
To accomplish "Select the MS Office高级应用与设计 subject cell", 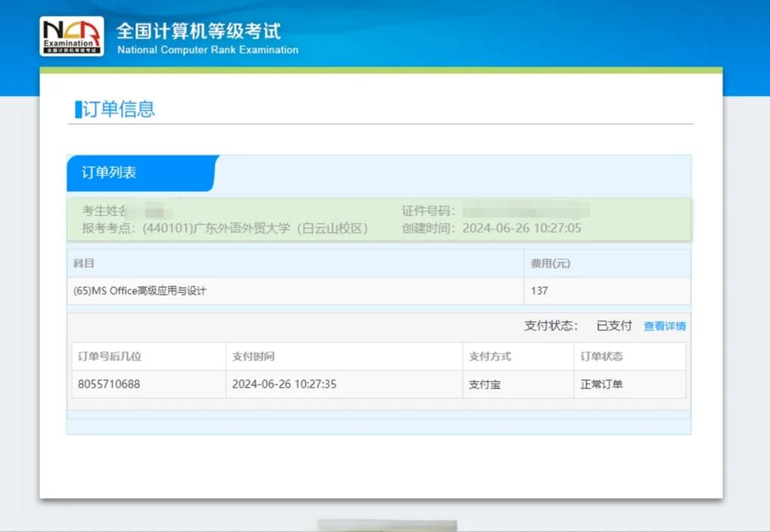I will (140, 291).
